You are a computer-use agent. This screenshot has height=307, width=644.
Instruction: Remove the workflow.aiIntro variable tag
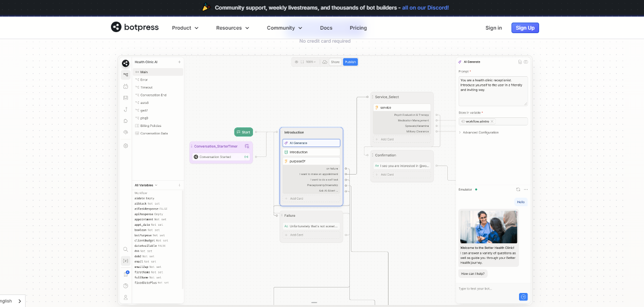[x=492, y=121]
